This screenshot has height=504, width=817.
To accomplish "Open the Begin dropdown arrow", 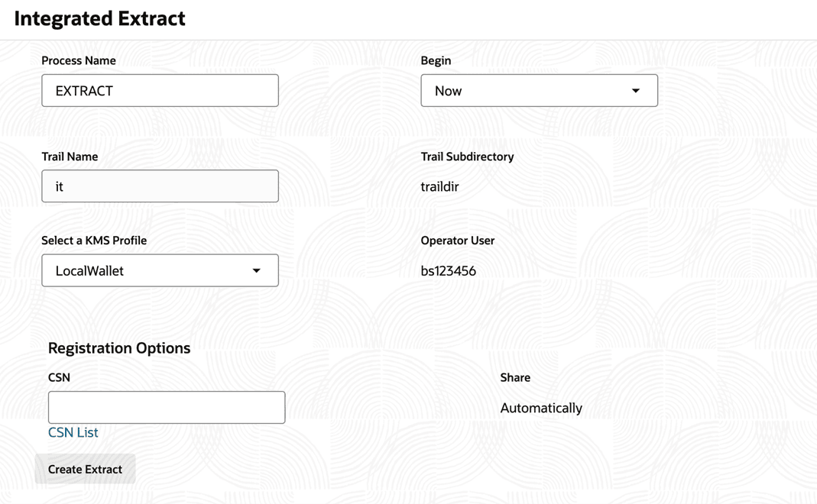I will (635, 91).
